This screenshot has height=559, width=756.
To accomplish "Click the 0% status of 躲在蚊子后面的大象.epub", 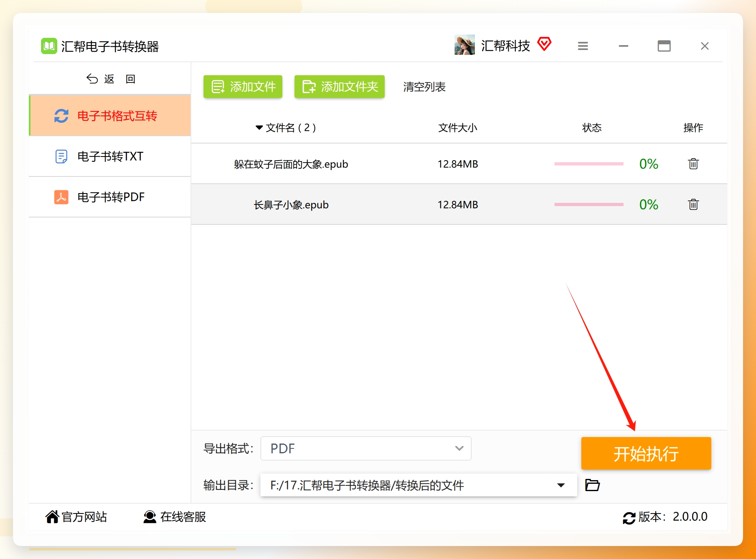I will 648,164.
